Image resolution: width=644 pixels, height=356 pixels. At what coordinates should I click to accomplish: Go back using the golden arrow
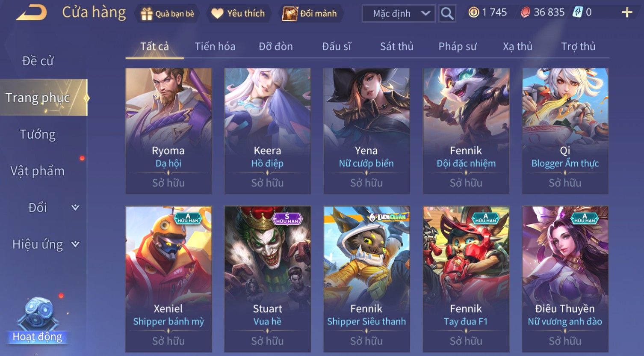coord(32,13)
